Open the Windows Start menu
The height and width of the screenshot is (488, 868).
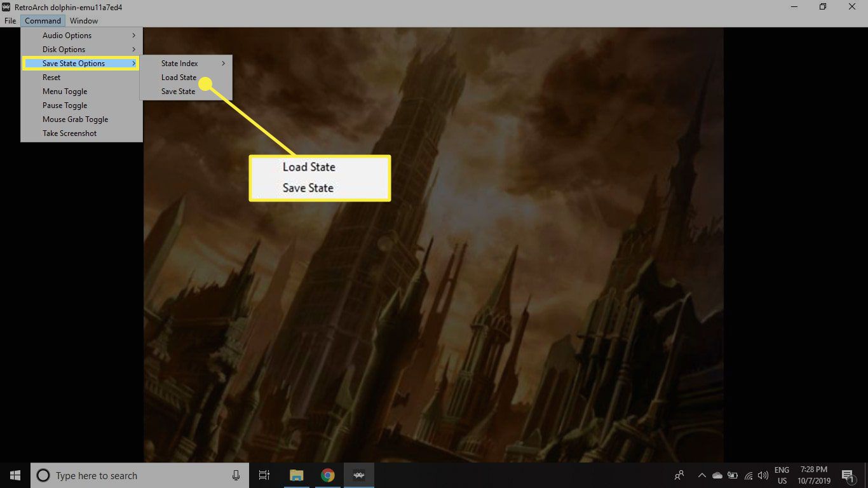point(15,475)
